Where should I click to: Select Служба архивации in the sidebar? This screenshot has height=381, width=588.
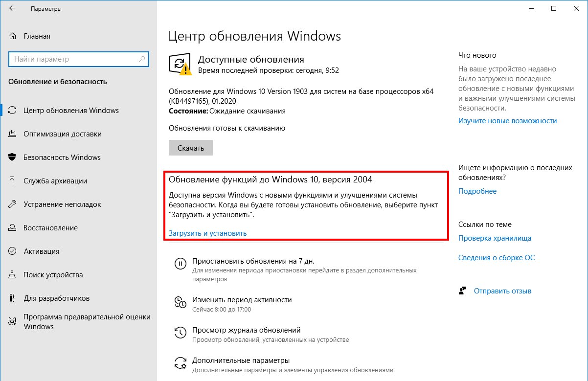55,181
